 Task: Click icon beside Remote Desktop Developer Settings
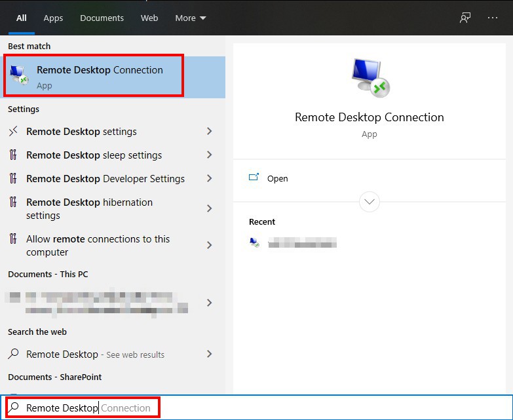13,178
